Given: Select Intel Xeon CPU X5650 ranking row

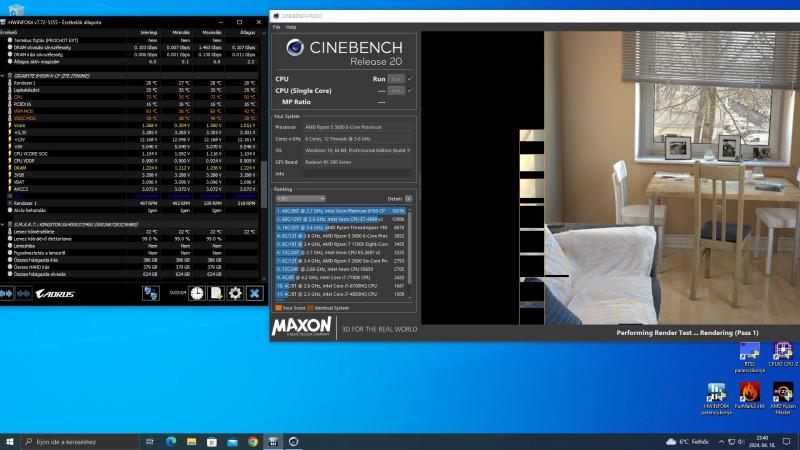Looking at the screenshot, I should tap(340, 269).
